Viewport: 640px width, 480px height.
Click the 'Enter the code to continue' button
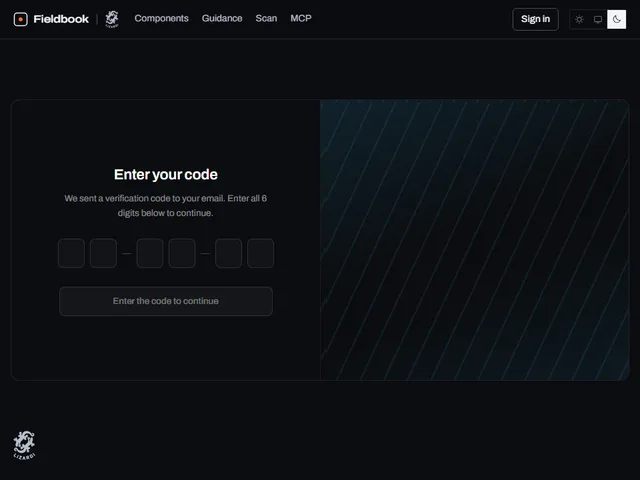tap(166, 301)
